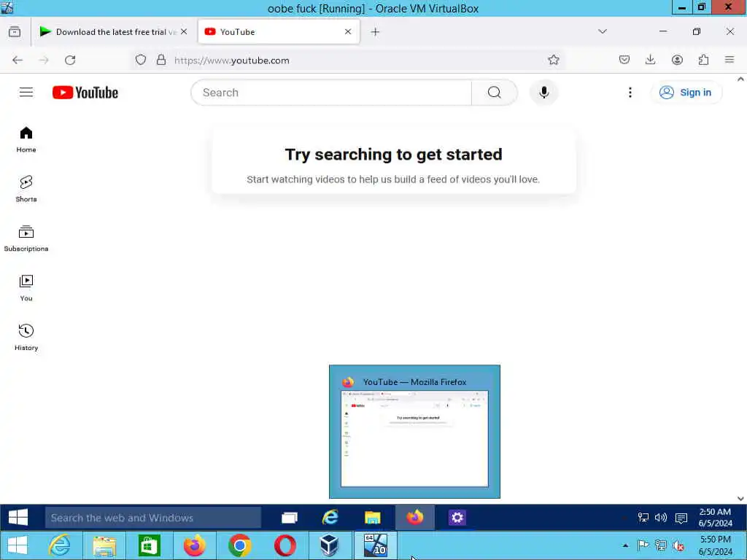Open host File Explorer taskbar icon
747x560 pixels.
click(104, 545)
